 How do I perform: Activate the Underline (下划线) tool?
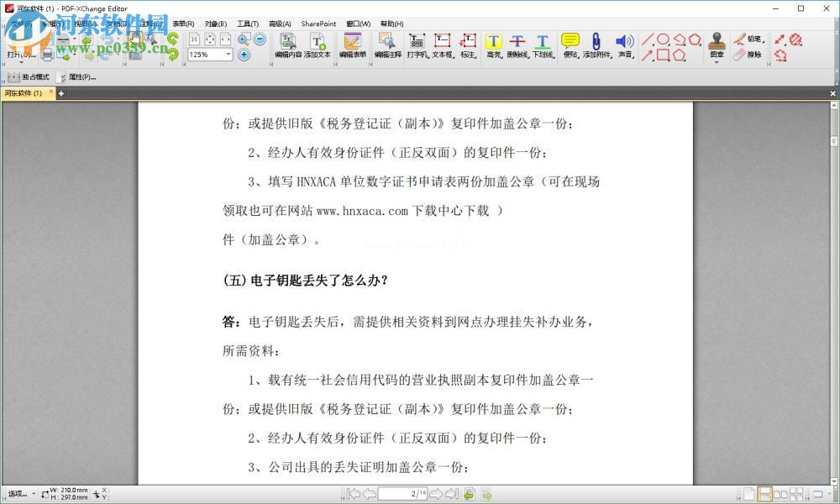coord(543,45)
